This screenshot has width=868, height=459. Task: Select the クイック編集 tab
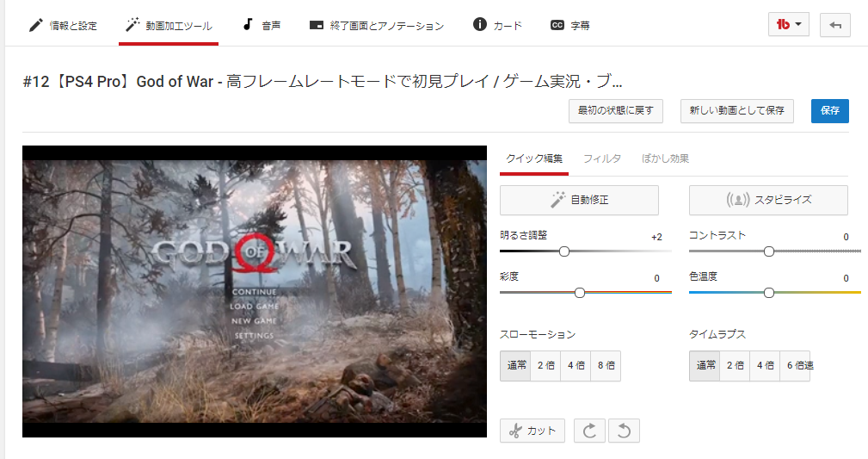coord(534,159)
